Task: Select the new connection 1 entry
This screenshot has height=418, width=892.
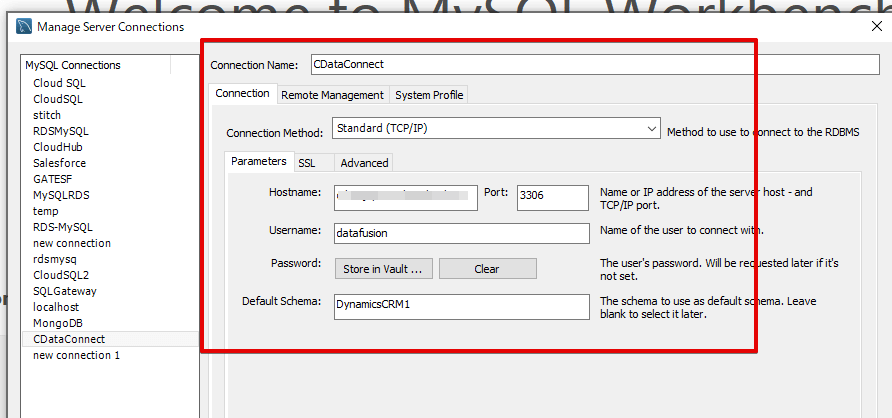Action: click(76, 355)
